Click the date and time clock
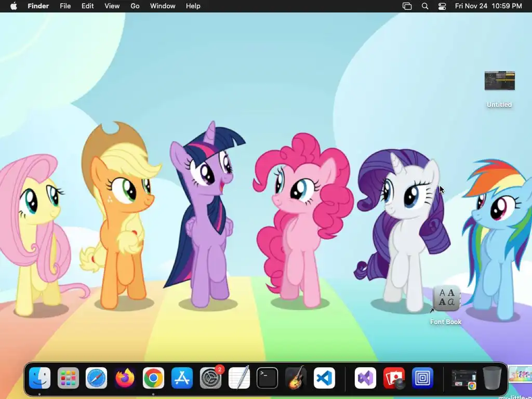Image resolution: width=532 pixels, height=399 pixels. (x=488, y=6)
